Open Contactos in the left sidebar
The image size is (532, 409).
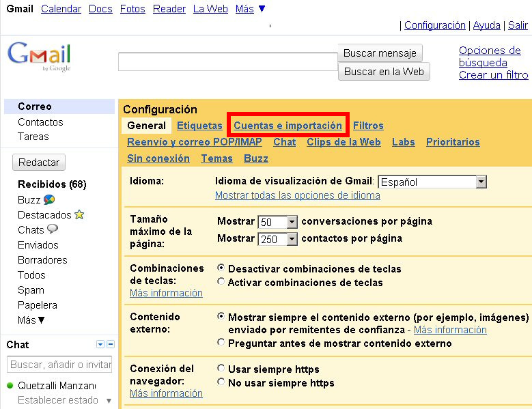tap(40, 122)
